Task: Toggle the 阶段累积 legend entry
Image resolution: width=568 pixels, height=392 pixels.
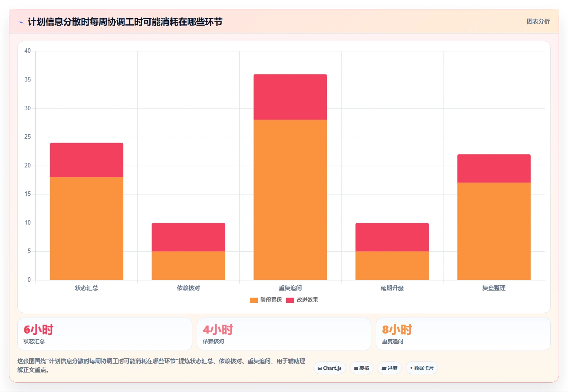Action: click(266, 300)
